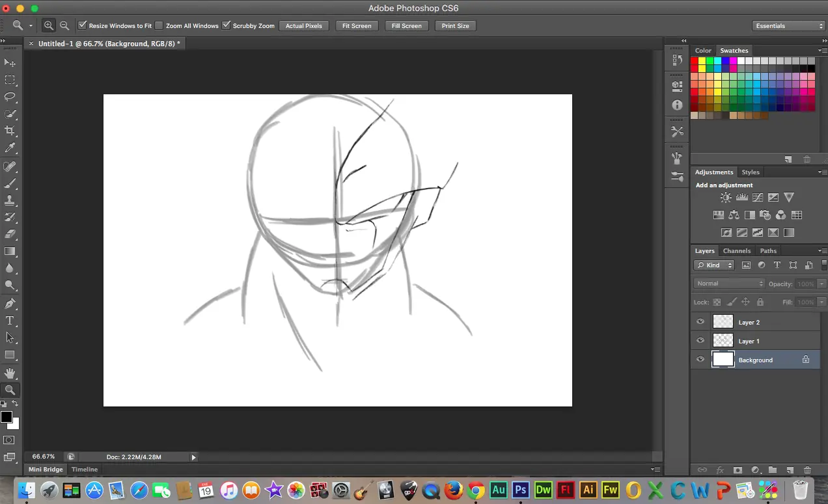
Task: Switch to the Color tab
Action: click(x=703, y=51)
